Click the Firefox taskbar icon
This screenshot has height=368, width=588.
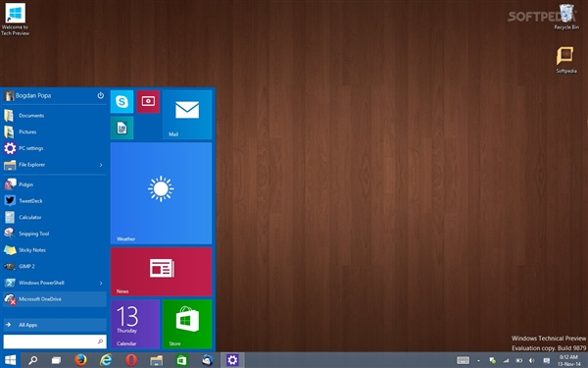pos(80,360)
